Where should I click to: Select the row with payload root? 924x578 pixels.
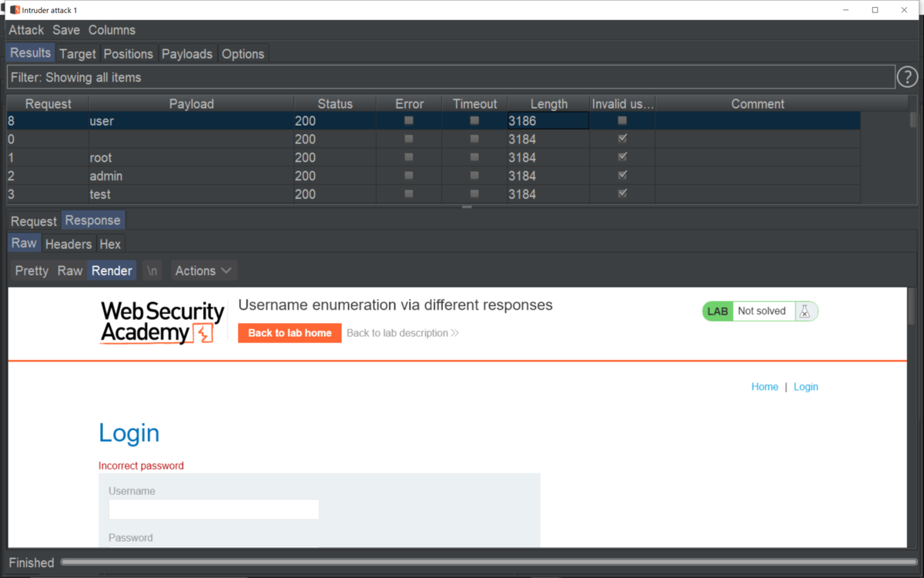tap(434, 157)
